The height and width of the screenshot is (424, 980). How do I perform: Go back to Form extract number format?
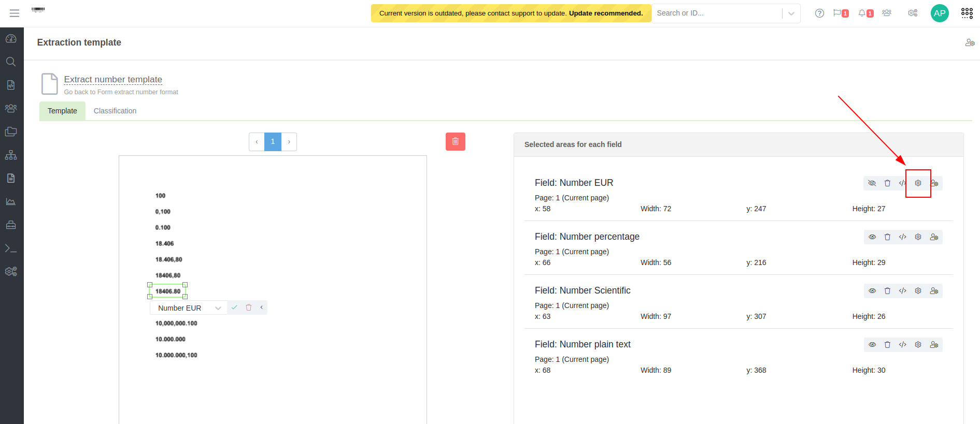tap(121, 92)
